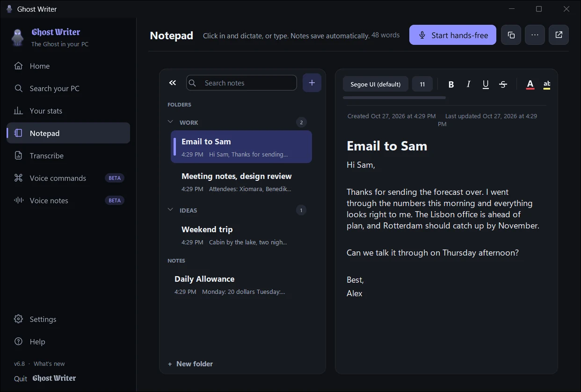Quit Ghost Writer
Screen dimensions: 581x392
tap(45, 378)
